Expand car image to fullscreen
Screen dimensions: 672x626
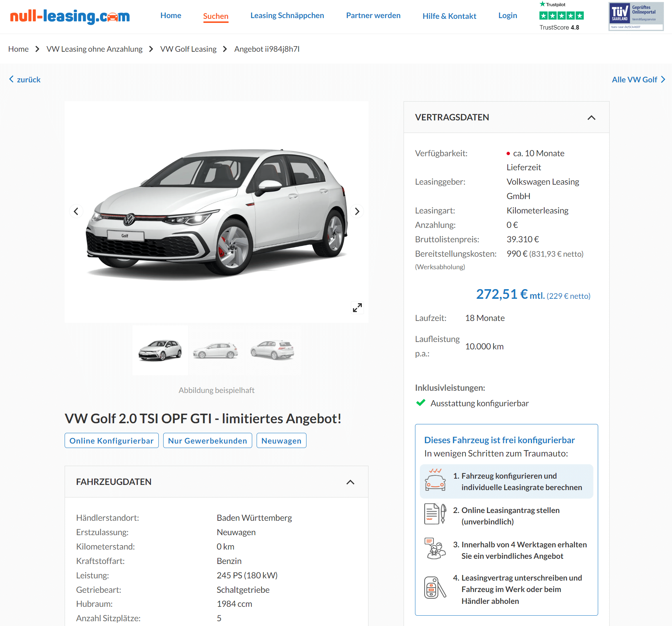pyautogui.click(x=357, y=307)
